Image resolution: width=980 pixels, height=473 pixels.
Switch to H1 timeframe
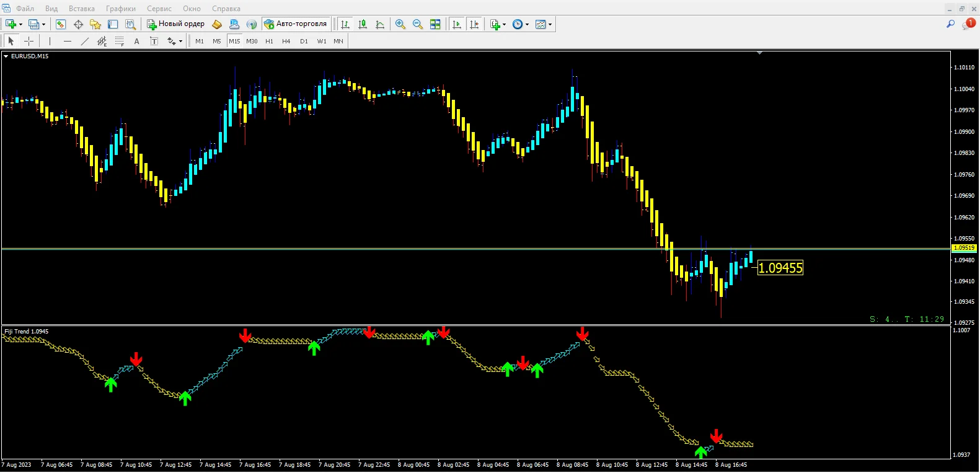tap(269, 41)
